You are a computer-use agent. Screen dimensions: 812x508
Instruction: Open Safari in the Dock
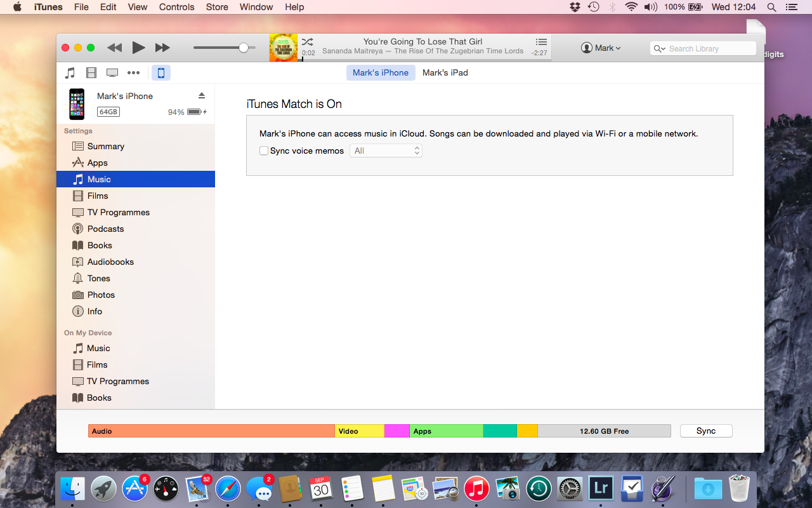228,488
